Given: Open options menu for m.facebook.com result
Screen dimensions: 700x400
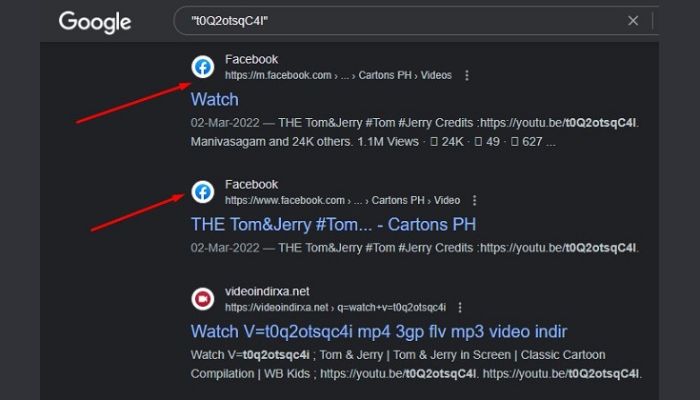Looking at the screenshot, I should [467, 75].
